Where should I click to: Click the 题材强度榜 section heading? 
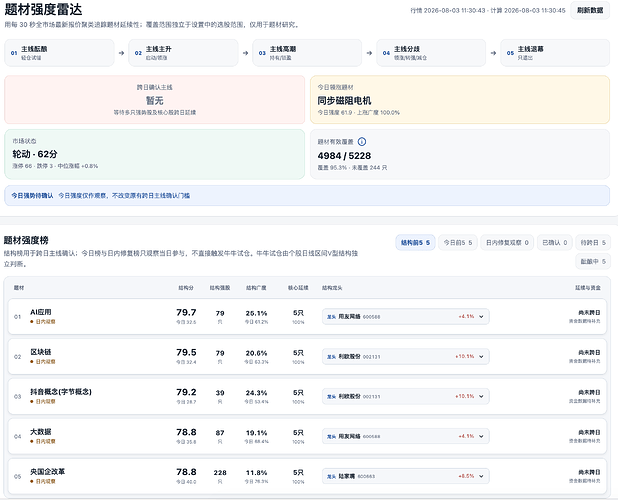pos(26,240)
